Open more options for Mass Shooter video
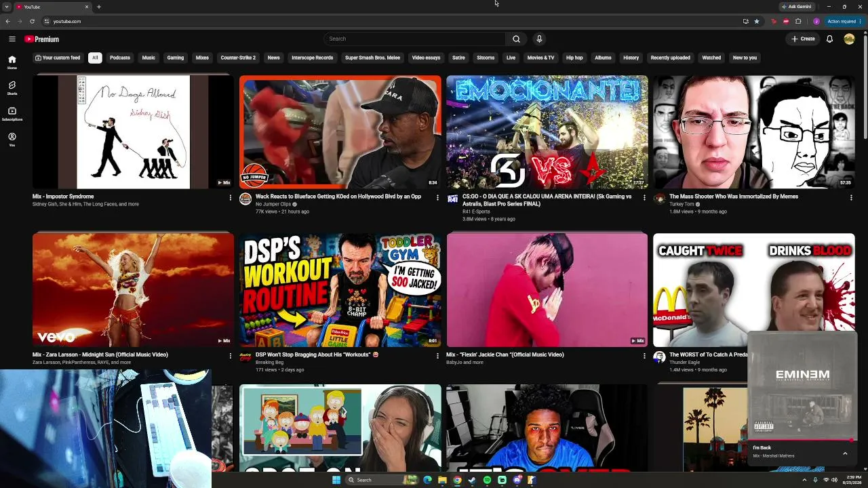Viewport: 868px width, 488px height. 851,197
